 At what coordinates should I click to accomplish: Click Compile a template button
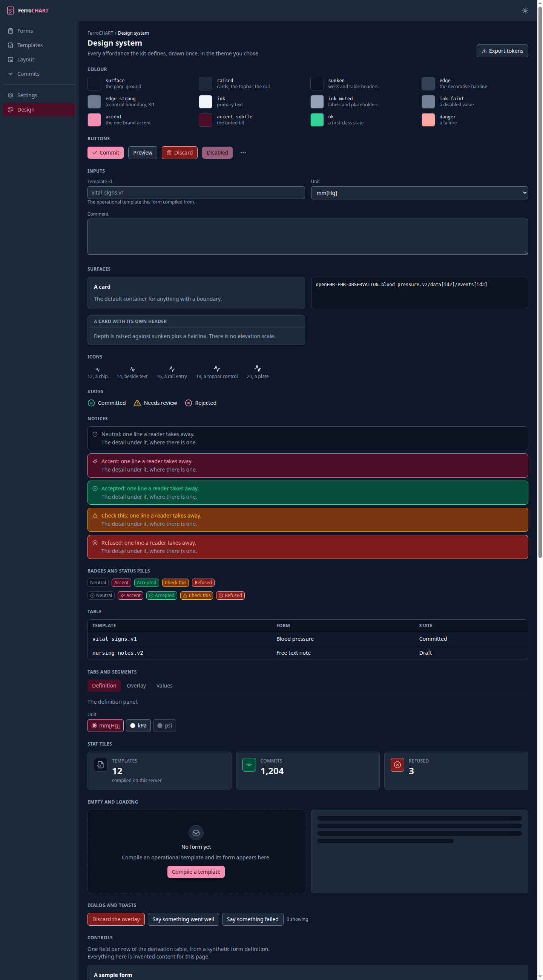tap(196, 871)
